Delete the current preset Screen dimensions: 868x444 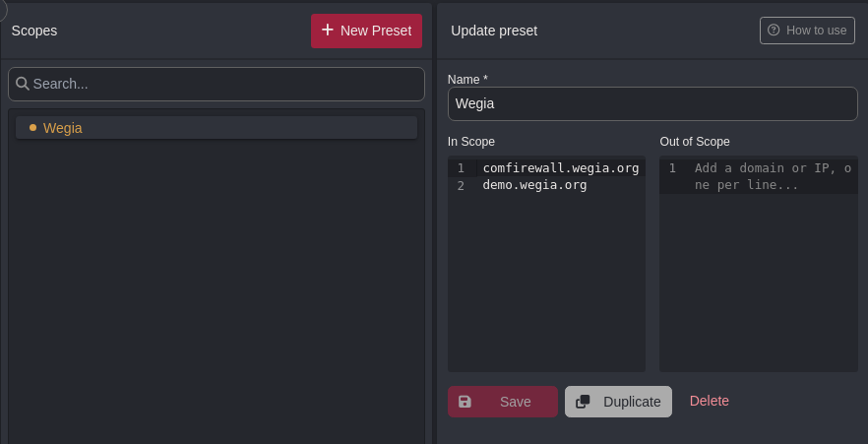[710, 401]
